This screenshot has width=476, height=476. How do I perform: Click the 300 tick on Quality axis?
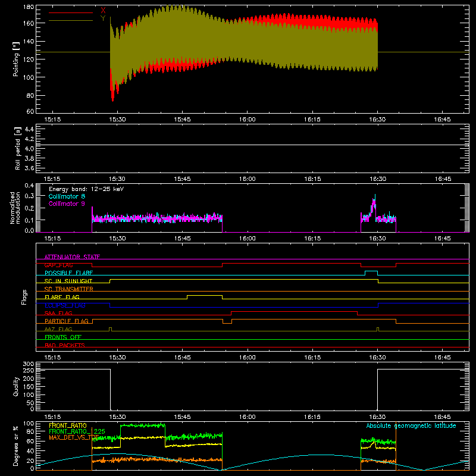coord(29,364)
